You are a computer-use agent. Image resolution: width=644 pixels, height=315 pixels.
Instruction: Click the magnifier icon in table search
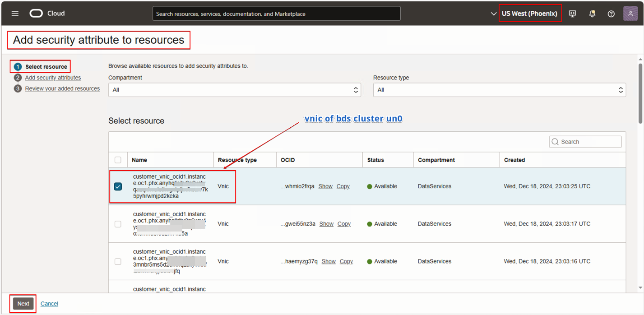pos(555,142)
